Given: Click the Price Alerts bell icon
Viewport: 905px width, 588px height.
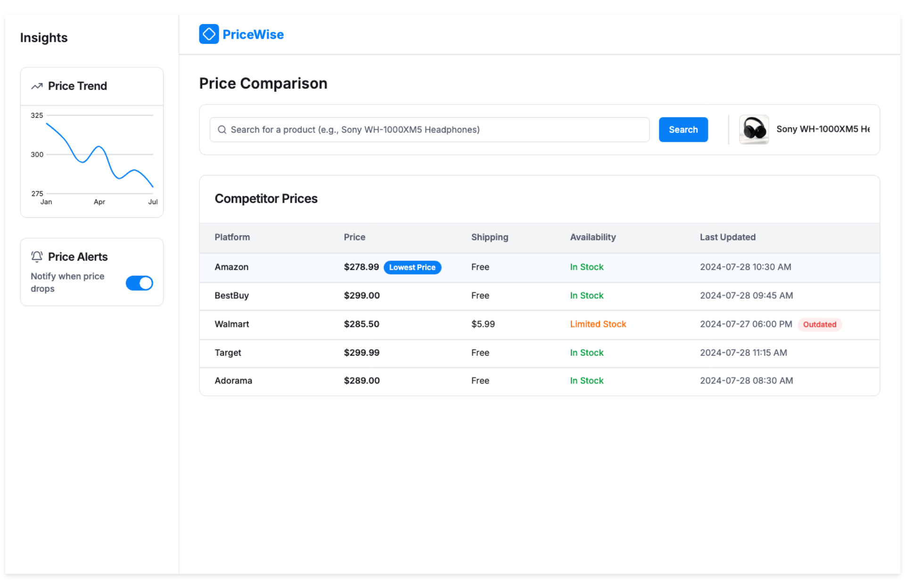Looking at the screenshot, I should pos(37,256).
